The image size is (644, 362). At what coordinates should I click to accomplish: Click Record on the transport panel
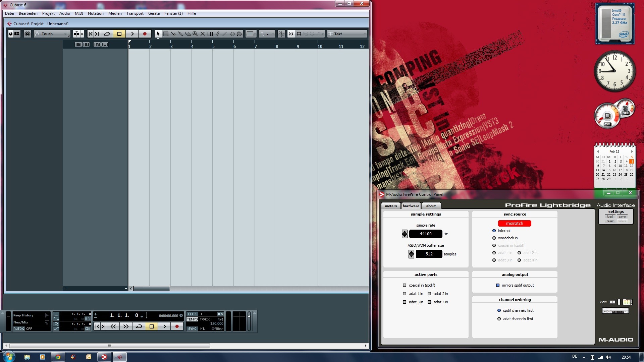point(177,326)
